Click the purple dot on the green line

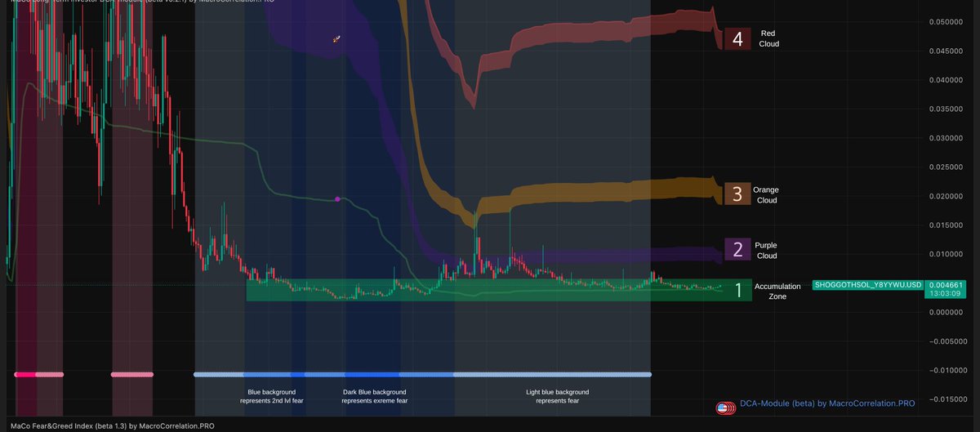pyautogui.click(x=338, y=198)
